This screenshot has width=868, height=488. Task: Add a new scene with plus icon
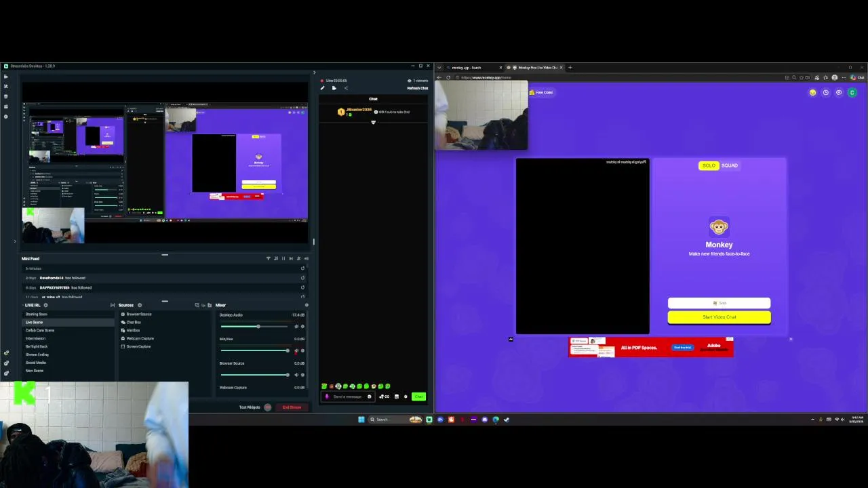(45, 305)
